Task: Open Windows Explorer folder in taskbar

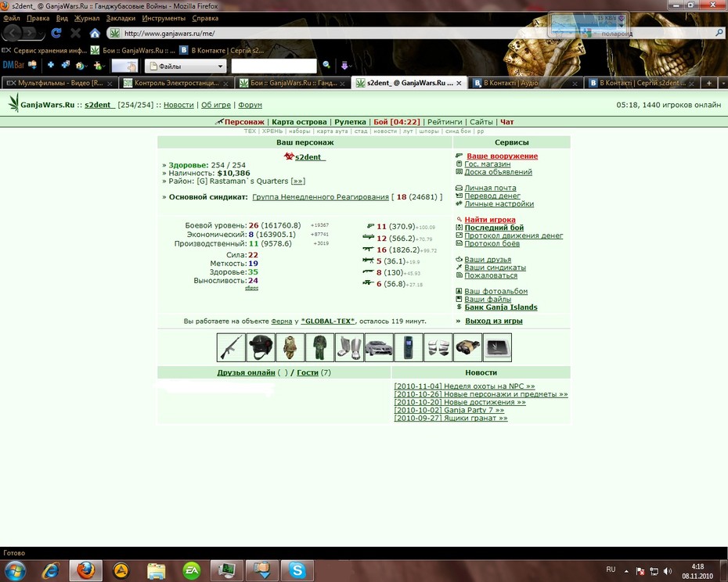Action: pyautogui.click(x=156, y=570)
